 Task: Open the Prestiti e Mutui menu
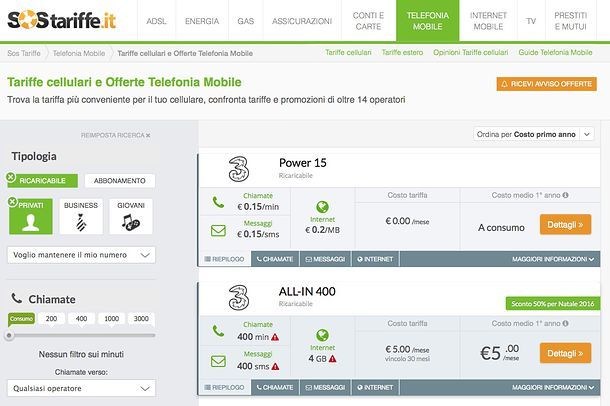[570, 21]
